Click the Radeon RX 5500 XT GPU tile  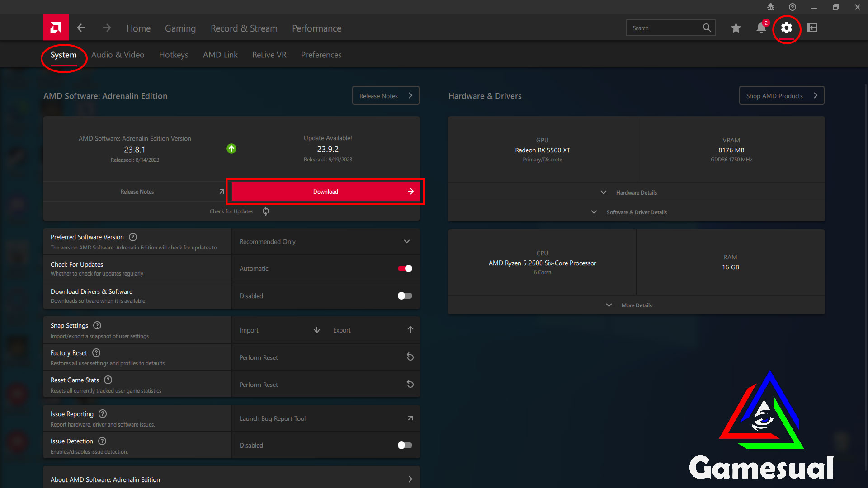point(542,150)
